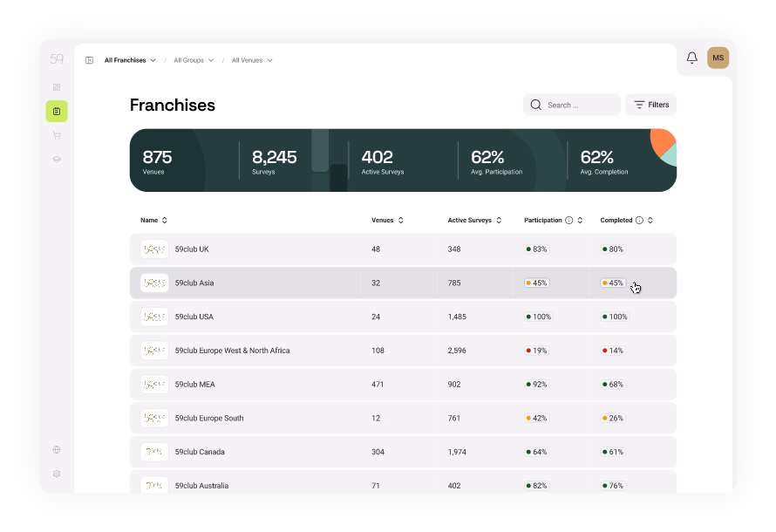The height and width of the screenshot is (532, 776).
Task: Sort by Completed column arrows
Action: pos(650,221)
